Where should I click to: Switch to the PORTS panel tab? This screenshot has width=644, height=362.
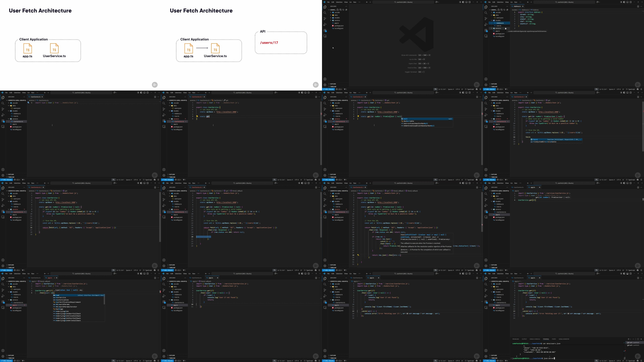(554, 339)
